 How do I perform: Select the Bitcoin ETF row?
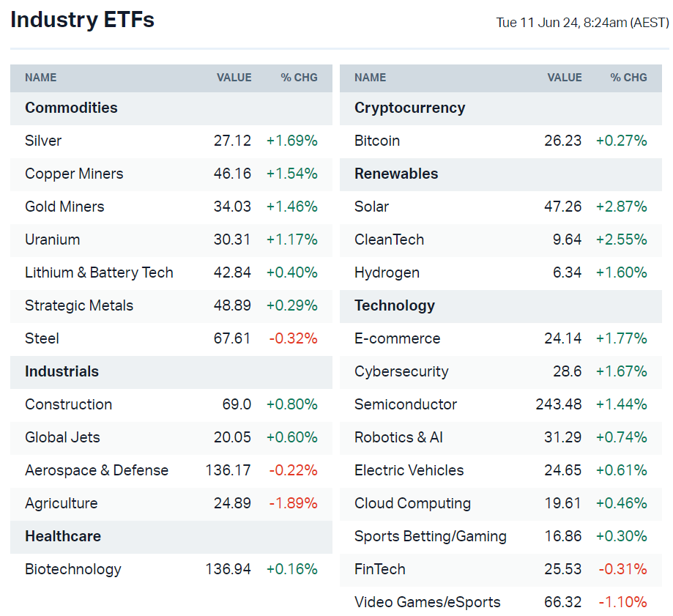coord(377,141)
